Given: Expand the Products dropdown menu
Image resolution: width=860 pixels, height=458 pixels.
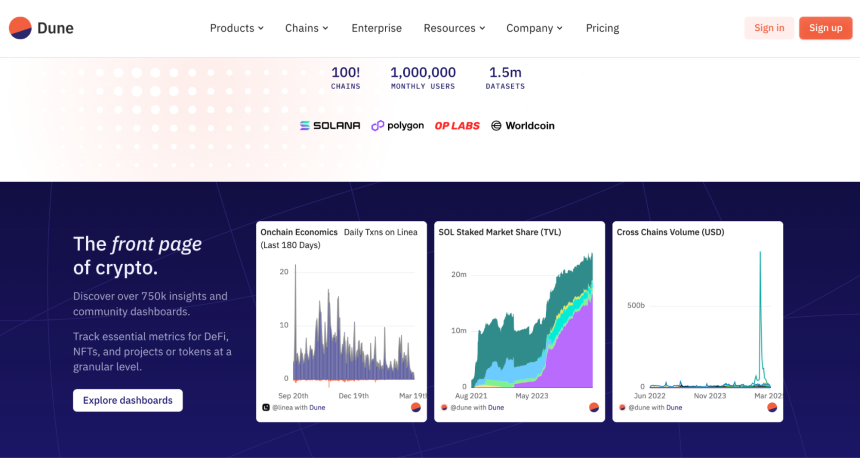Looking at the screenshot, I should [237, 28].
